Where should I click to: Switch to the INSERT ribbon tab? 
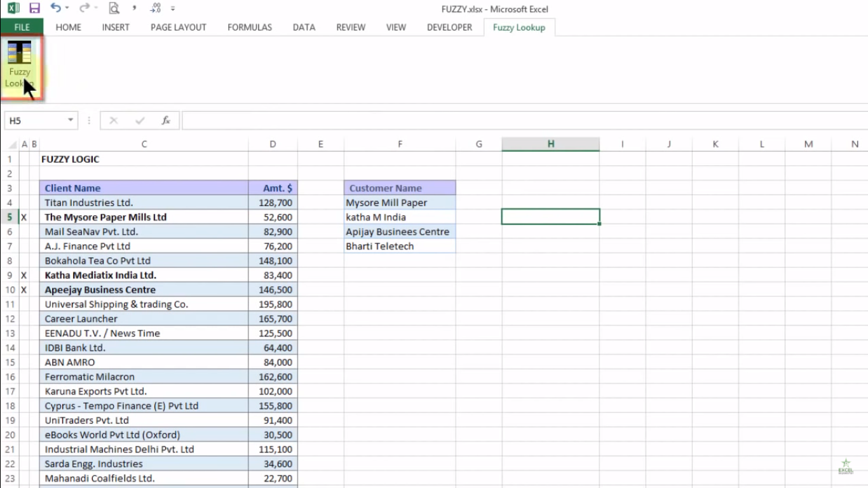point(116,27)
